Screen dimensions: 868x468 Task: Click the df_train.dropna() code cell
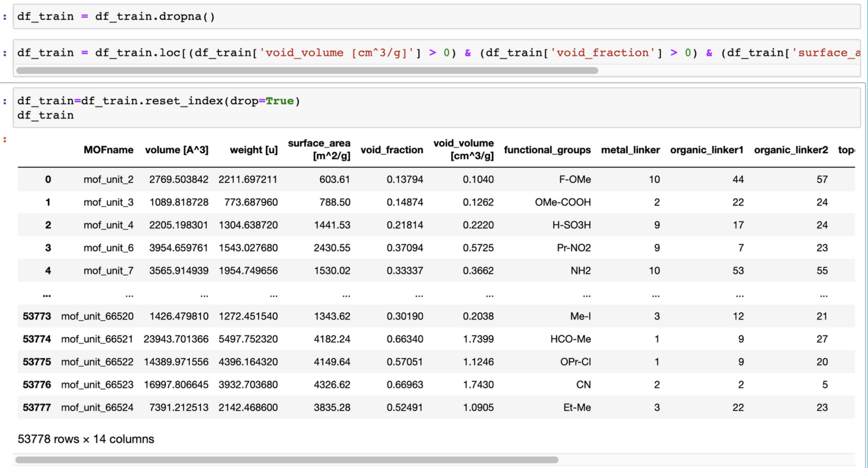pyautogui.click(x=437, y=17)
